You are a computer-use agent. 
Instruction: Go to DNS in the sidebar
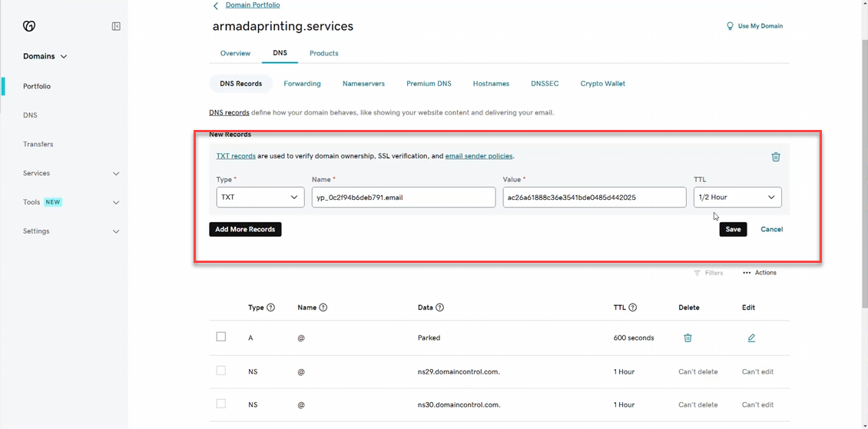[x=31, y=115]
